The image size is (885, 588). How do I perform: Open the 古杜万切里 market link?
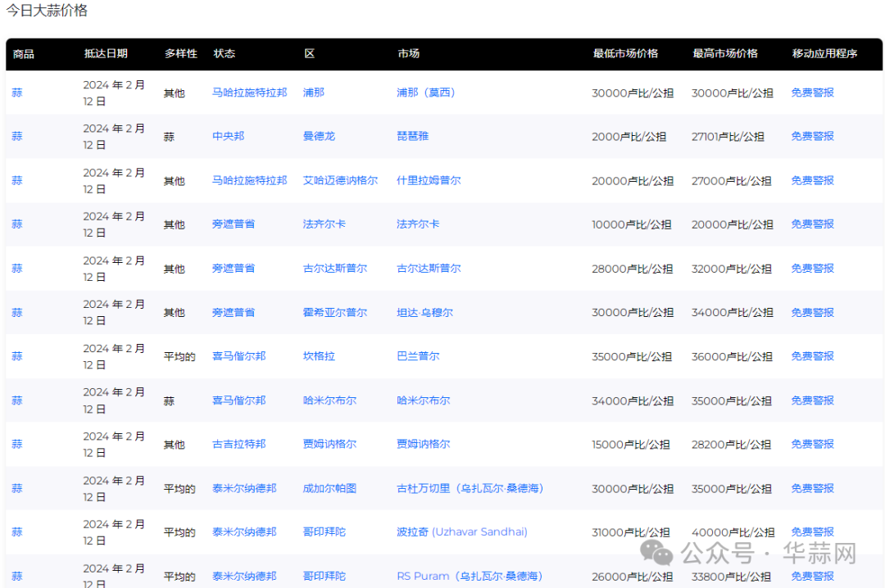pyautogui.click(x=470, y=488)
